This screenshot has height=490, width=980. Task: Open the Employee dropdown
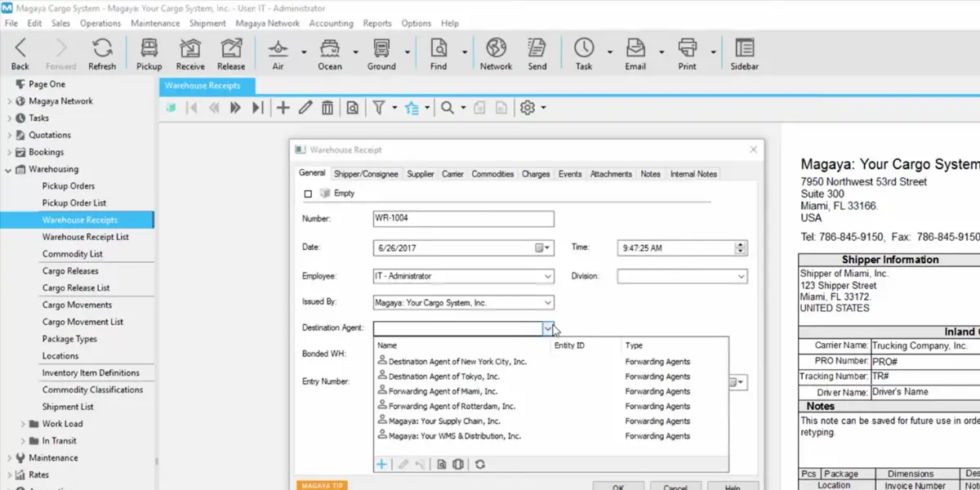[547, 276]
